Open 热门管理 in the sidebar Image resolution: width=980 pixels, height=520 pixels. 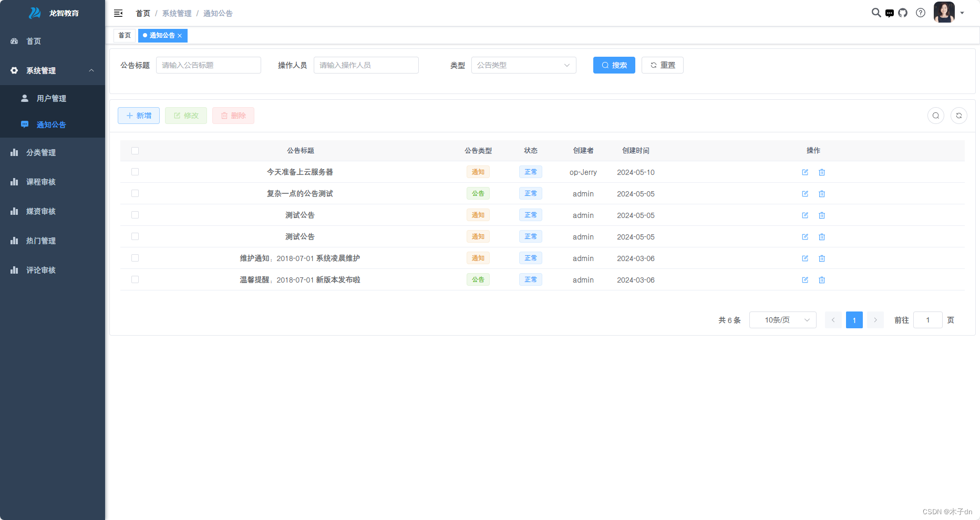coord(53,241)
